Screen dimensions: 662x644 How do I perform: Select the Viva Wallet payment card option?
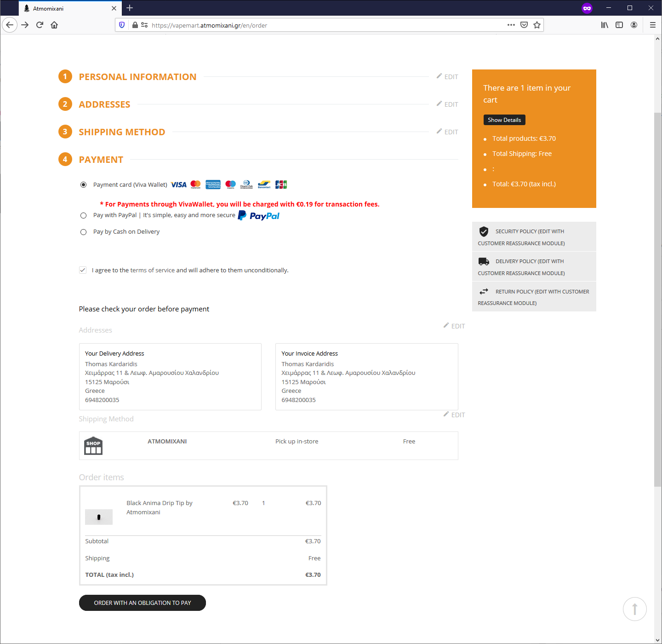coord(83,184)
